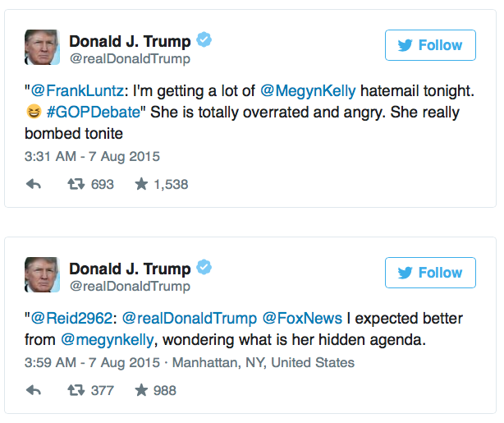Reply to the Reid2962 quote tweet
Viewport: 504px width, 423px height.
(34, 390)
